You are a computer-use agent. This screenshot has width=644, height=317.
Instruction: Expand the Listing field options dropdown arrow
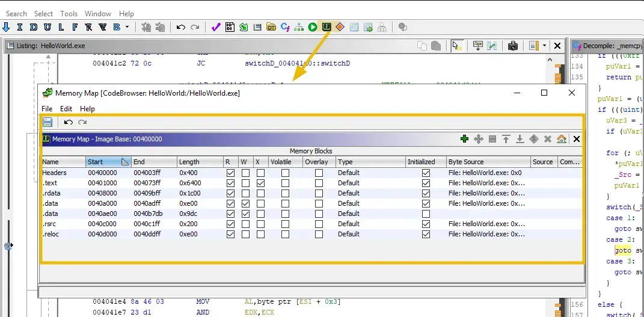(x=544, y=46)
